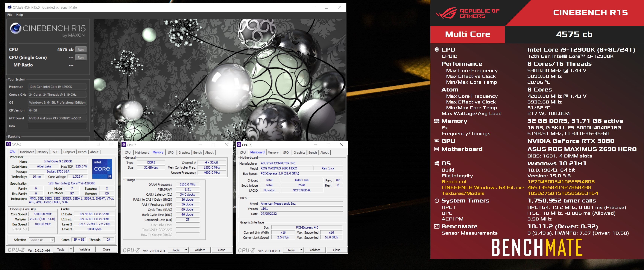Click Tools button in left CPU-Z window
Screen dimensions: 644x270
point(61,249)
